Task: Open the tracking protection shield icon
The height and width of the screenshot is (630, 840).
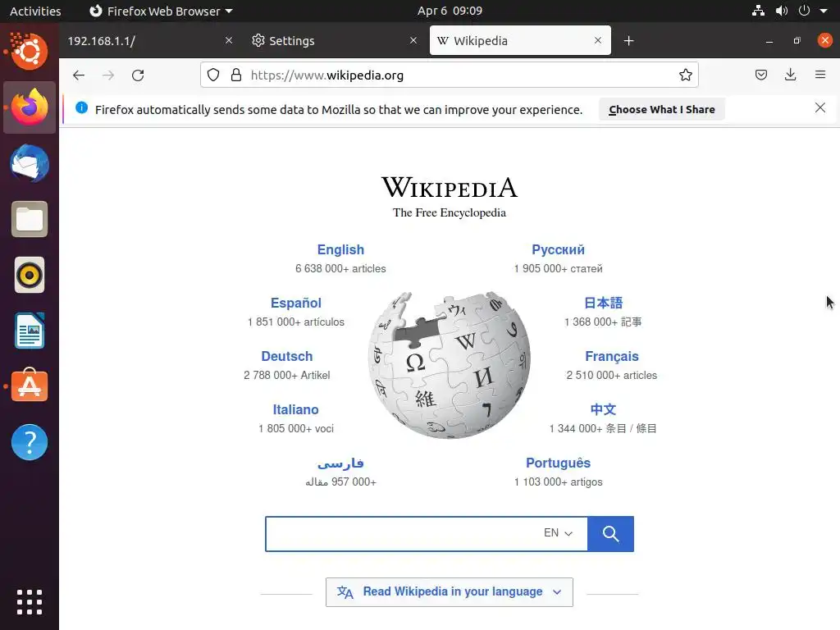Action: [213, 75]
